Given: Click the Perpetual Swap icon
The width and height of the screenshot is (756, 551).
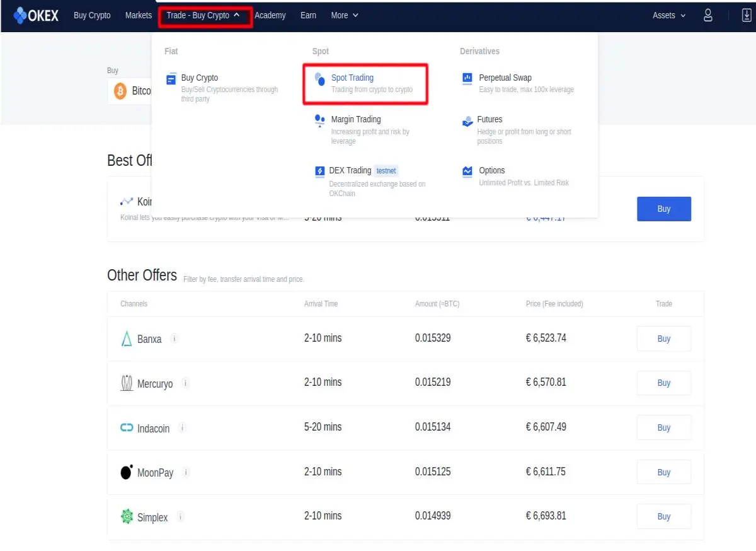Looking at the screenshot, I should point(467,79).
